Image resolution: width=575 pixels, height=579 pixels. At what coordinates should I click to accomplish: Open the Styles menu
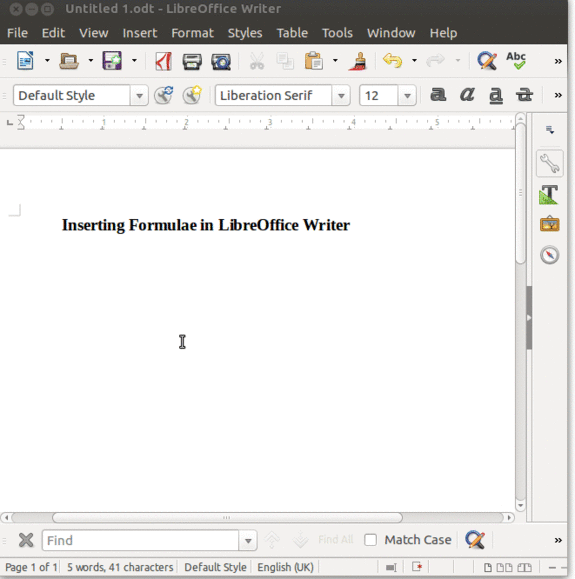(245, 33)
